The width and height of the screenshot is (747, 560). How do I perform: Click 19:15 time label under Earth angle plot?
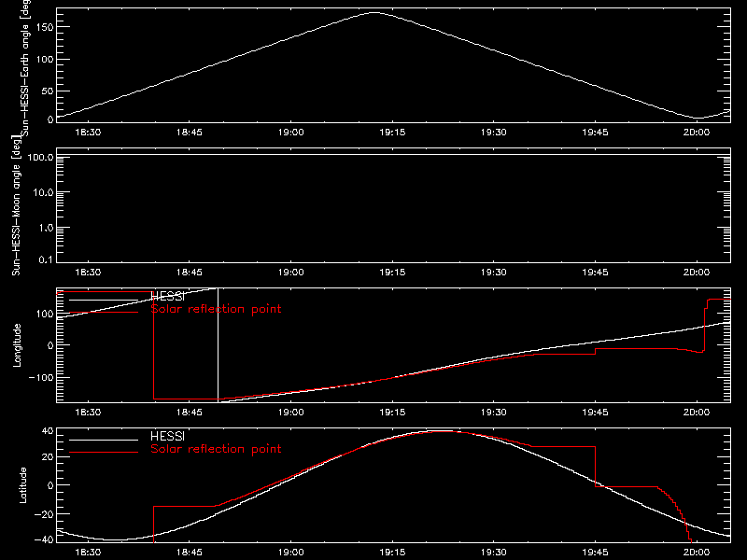click(392, 132)
